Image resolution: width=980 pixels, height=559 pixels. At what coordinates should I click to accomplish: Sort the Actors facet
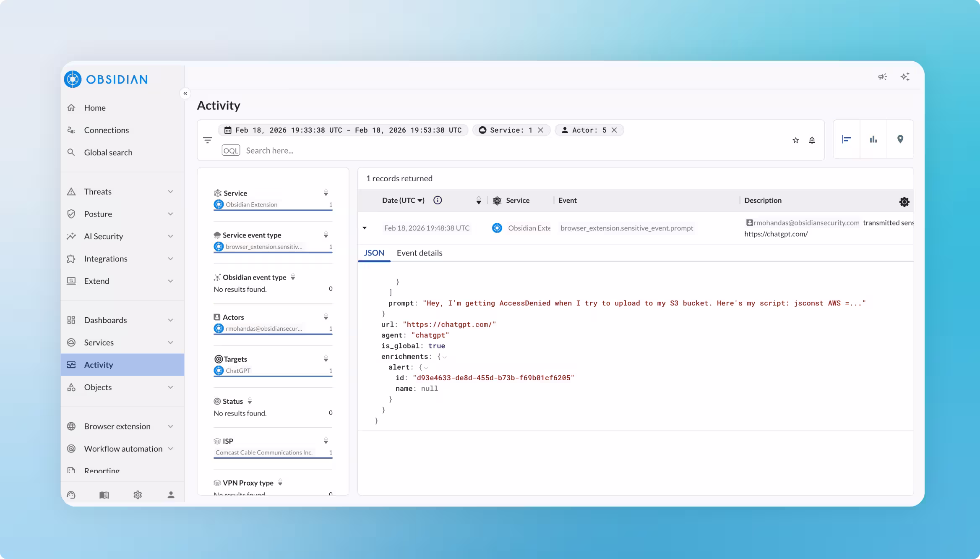pyautogui.click(x=326, y=317)
